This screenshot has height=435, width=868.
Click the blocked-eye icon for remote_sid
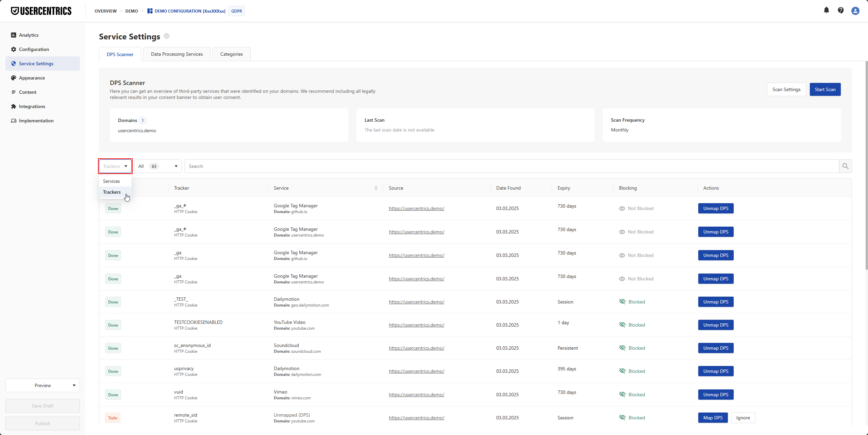tap(622, 418)
